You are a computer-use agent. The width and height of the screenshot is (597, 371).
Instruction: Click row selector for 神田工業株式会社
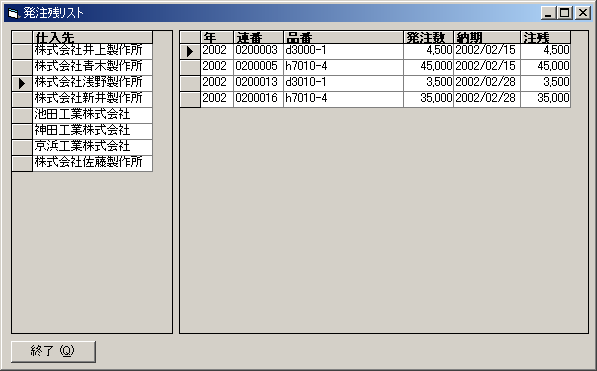click(x=22, y=131)
